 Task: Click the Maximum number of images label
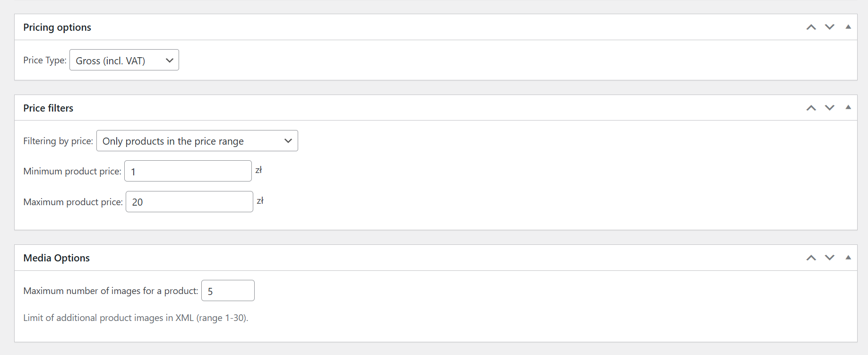coord(111,291)
